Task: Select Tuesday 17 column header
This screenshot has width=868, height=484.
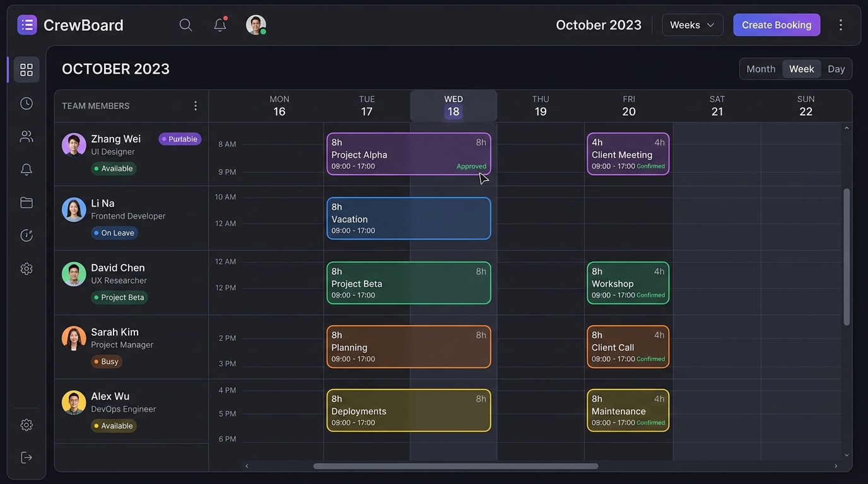Action: click(367, 106)
